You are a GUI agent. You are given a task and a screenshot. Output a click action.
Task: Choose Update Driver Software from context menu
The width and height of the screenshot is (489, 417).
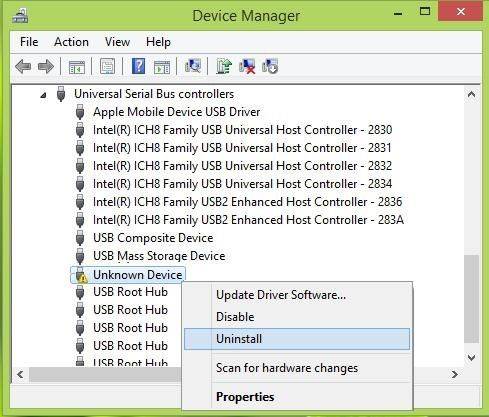(297, 295)
